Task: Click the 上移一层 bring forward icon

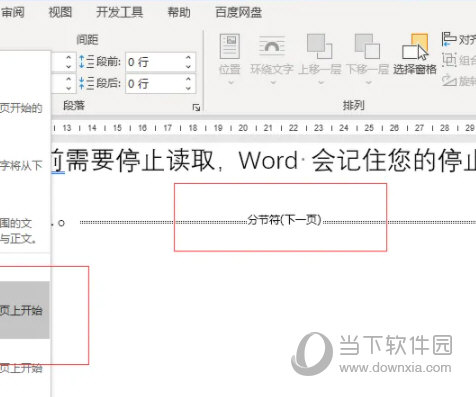Action: [319, 46]
